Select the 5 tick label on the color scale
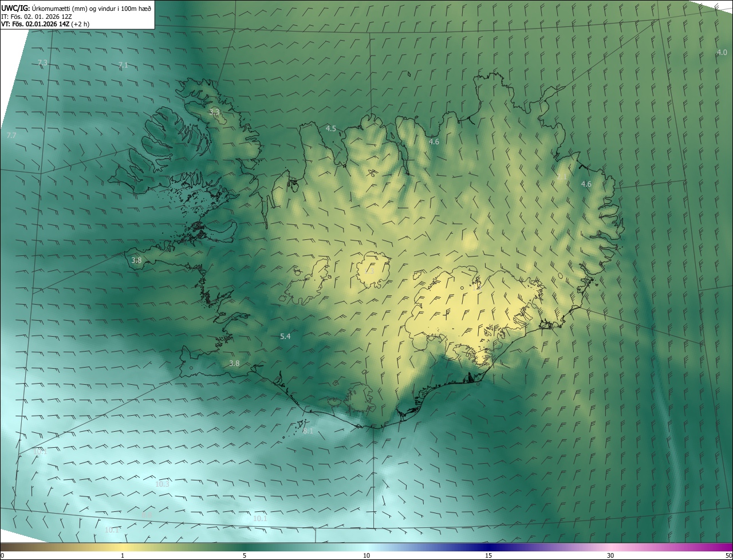733x560 pixels. [x=245, y=556]
